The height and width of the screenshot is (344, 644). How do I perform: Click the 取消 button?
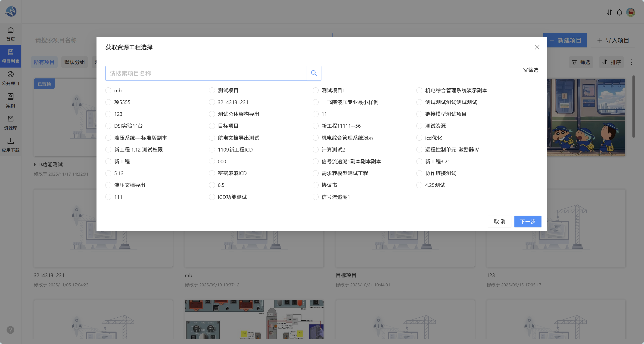point(500,221)
